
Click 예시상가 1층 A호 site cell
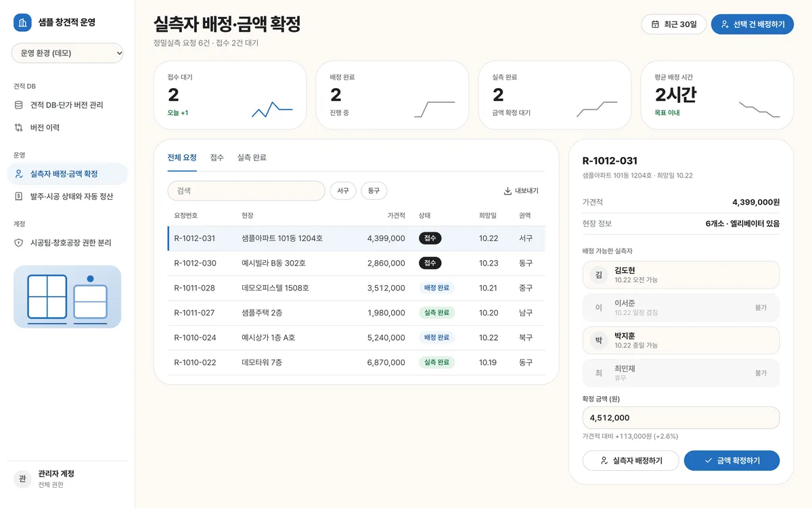(x=269, y=337)
